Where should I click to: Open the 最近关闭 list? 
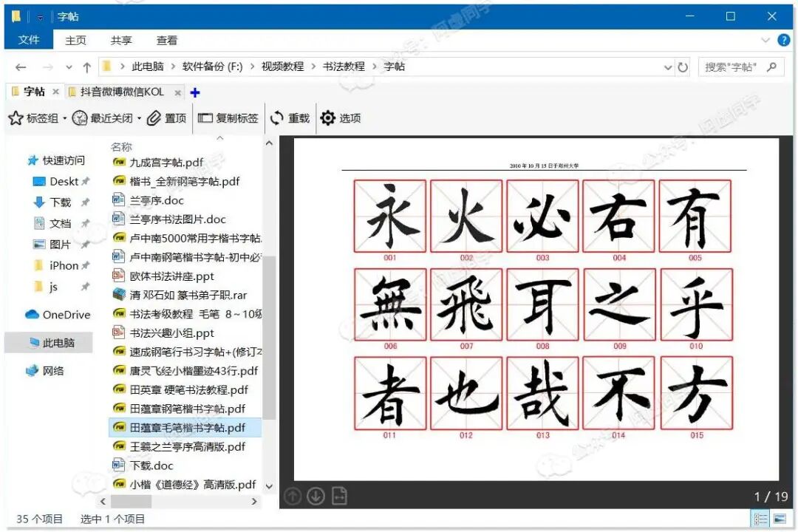point(106,118)
